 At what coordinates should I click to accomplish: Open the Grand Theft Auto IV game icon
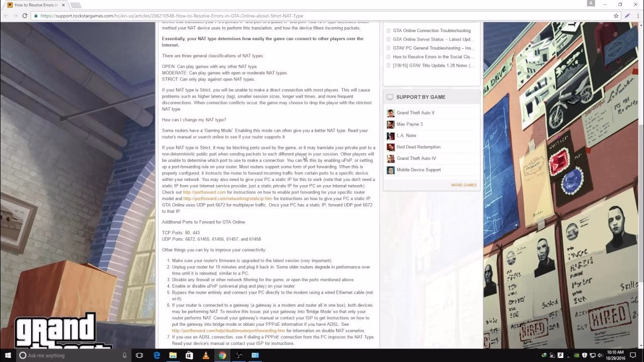[x=390, y=158]
